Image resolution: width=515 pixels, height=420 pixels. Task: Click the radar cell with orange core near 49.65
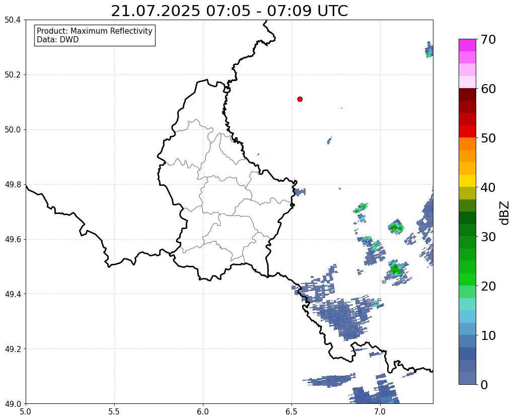396,227
